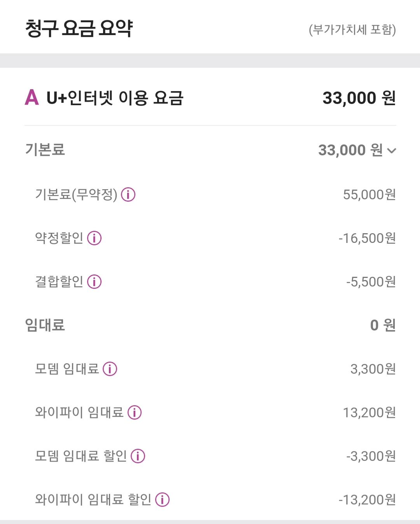Image resolution: width=420 pixels, height=524 pixels.
Task: Select the 기본료 section label
Action: tap(45, 149)
